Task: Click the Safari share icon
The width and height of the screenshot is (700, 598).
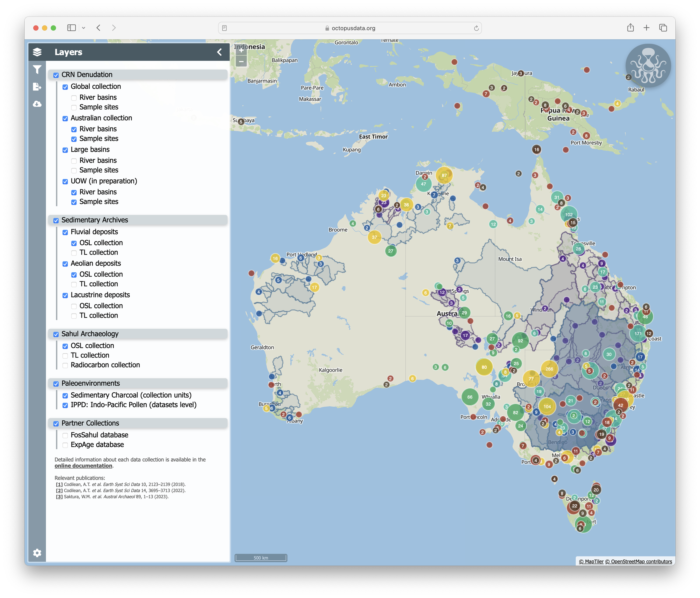Action: [630, 28]
